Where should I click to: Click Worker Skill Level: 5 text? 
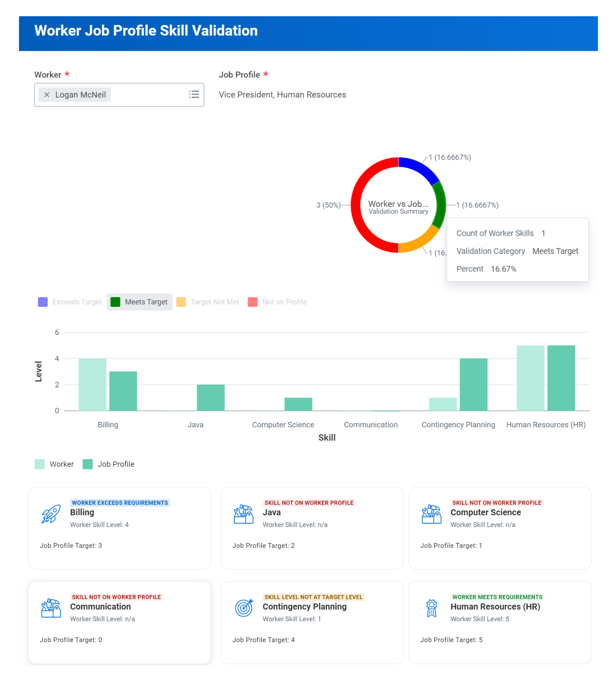[x=480, y=619]
